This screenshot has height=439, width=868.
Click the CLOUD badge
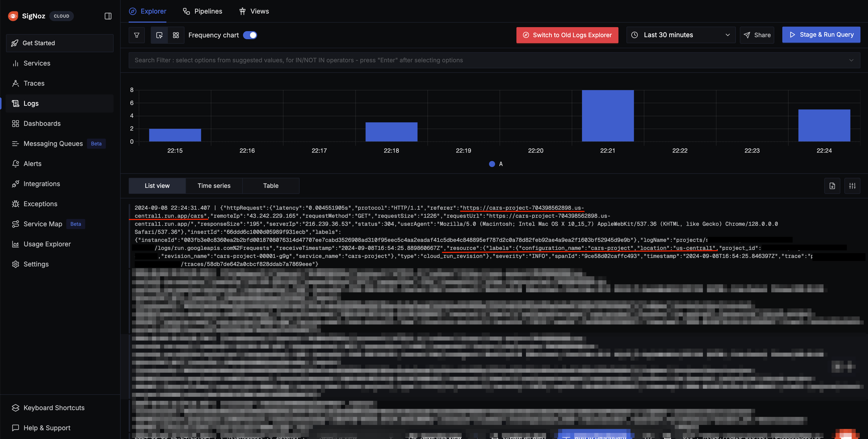61,16
